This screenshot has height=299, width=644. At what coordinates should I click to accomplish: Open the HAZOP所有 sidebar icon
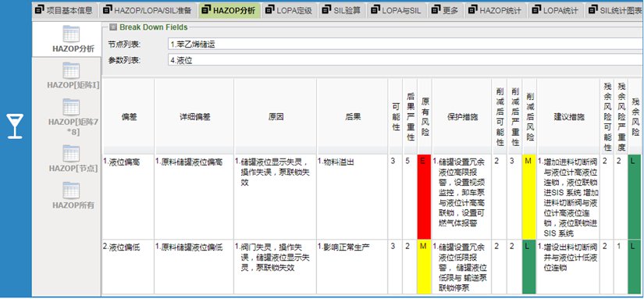(x=71, y=190)
